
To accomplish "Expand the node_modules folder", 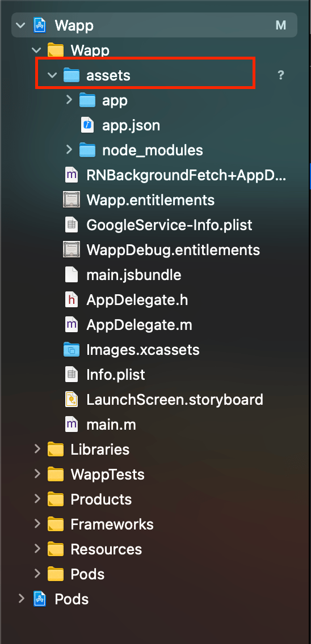I will (69, 150).
